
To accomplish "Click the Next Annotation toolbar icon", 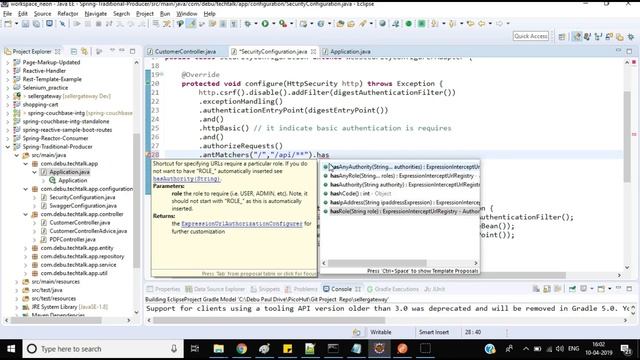I will tap(434, 24).
